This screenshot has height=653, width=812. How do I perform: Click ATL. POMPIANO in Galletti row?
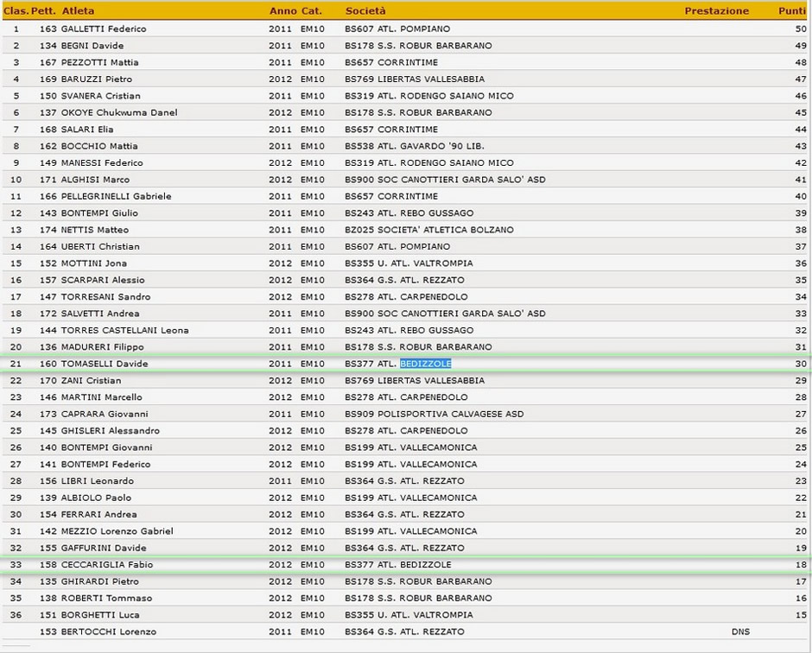click(414, 29)
